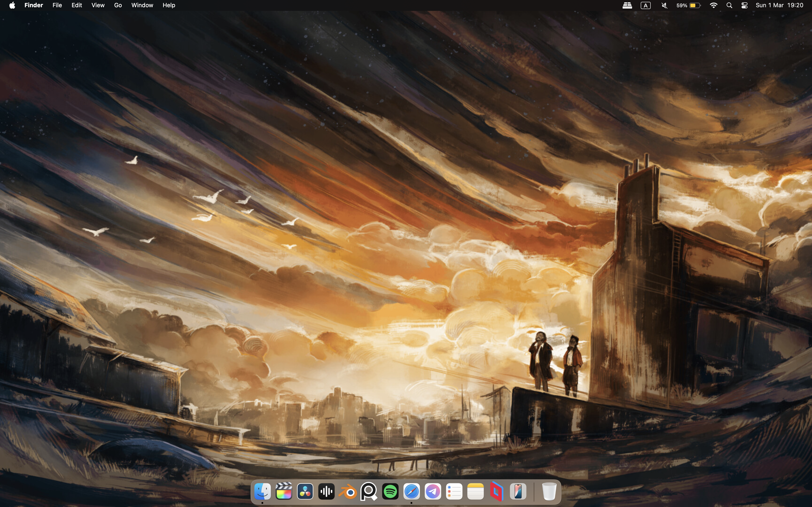Click the date and time clock
Viewport: 812px width, 507px height.
779,5
